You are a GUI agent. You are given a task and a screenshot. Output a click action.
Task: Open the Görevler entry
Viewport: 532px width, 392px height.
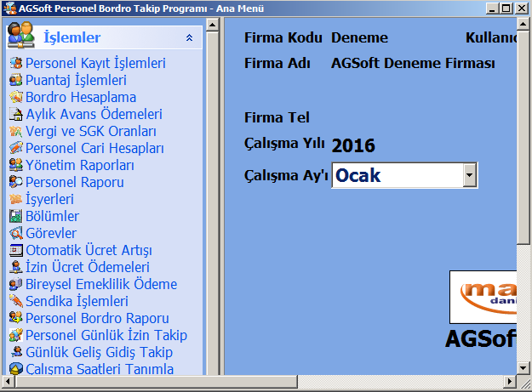coord(51,233)
